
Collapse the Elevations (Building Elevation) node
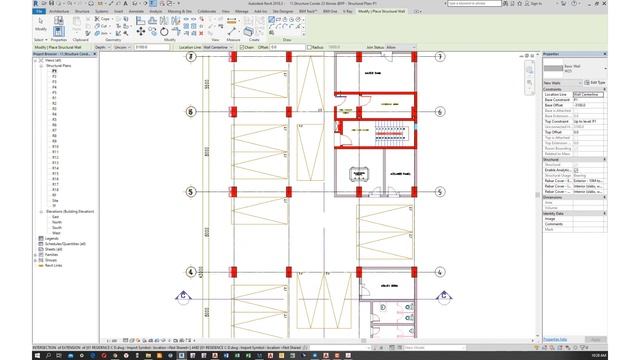pyautogui.click(x=42, y=212)
